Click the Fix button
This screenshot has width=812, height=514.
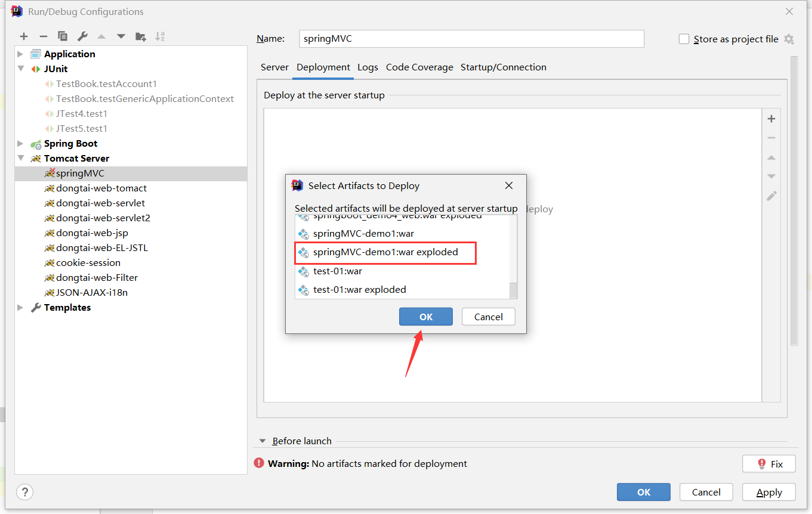(x=769, y=464)
